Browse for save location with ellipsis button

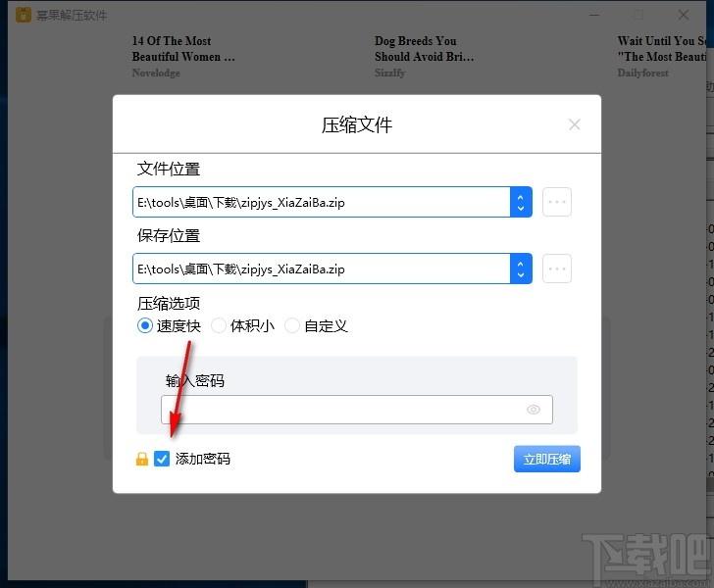[x=557, y=269]
